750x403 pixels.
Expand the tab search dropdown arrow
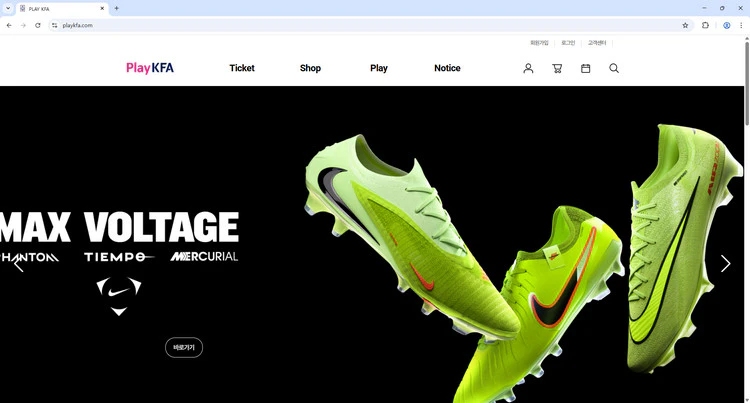pyautogui.click(x=8, y=8)
